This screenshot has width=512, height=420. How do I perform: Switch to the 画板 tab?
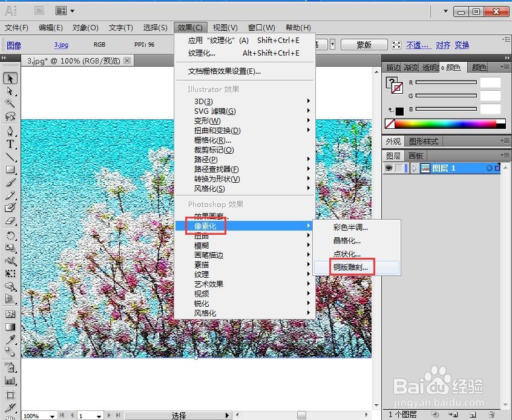click(x=415, y=155)
